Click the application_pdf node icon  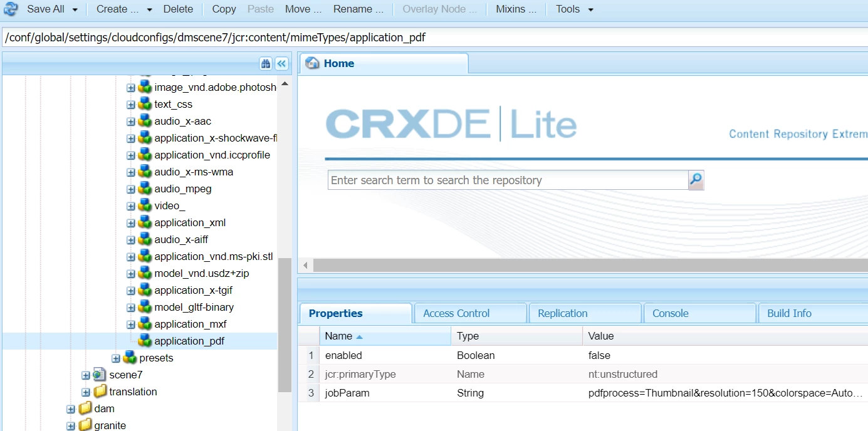145,341
